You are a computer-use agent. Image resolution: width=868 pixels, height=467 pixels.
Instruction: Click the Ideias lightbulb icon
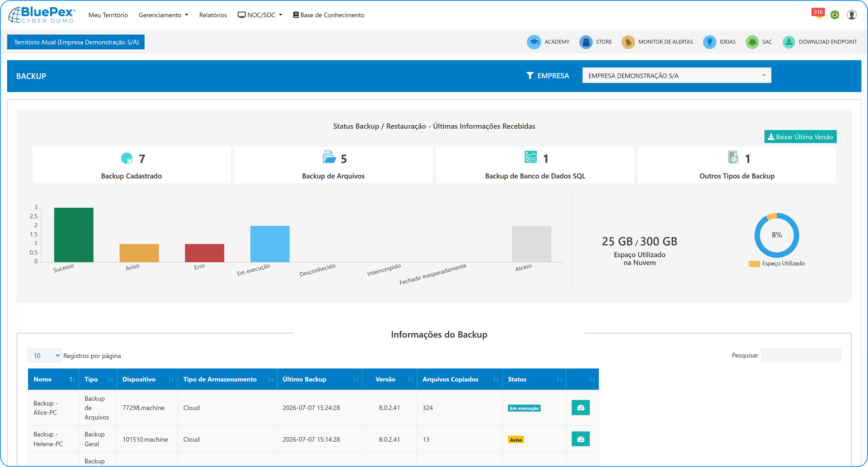pyautogui.click(x=710, y=42)
